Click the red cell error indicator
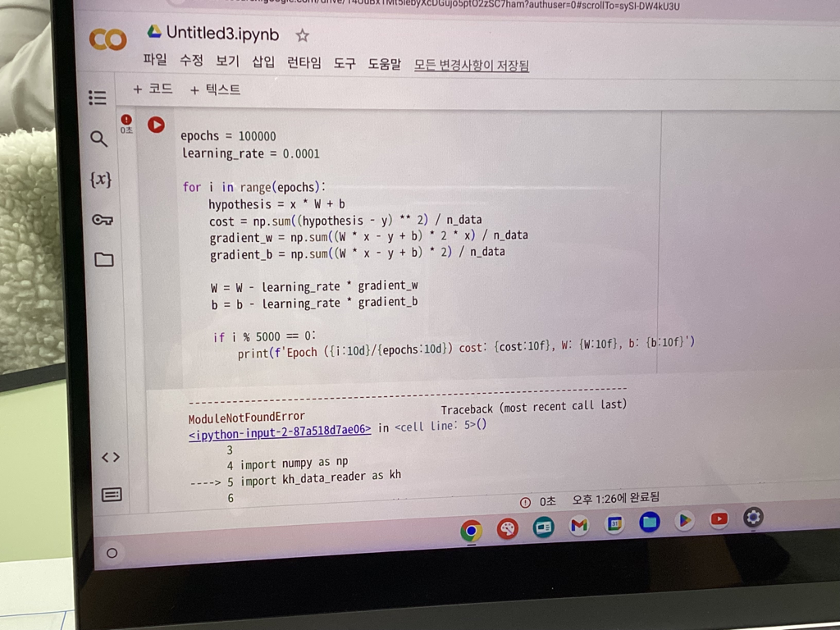The image size is (840, 630). tap(126, 120)
